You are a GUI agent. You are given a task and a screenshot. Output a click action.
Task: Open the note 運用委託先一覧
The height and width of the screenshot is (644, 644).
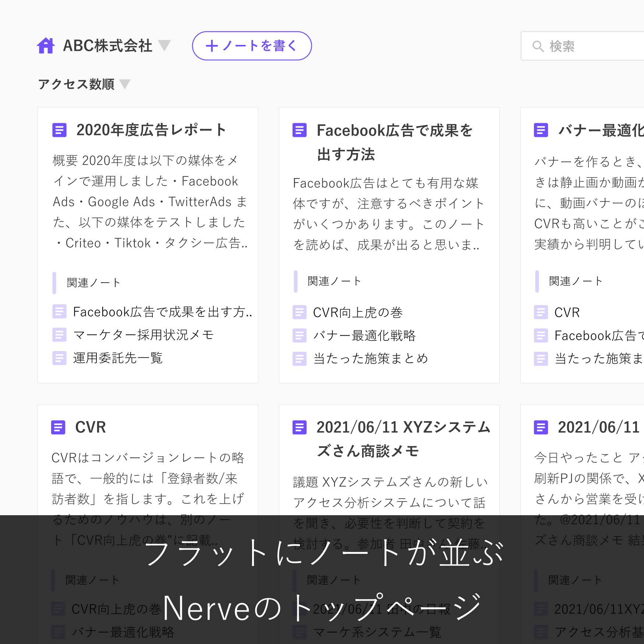tap(118, 358)
